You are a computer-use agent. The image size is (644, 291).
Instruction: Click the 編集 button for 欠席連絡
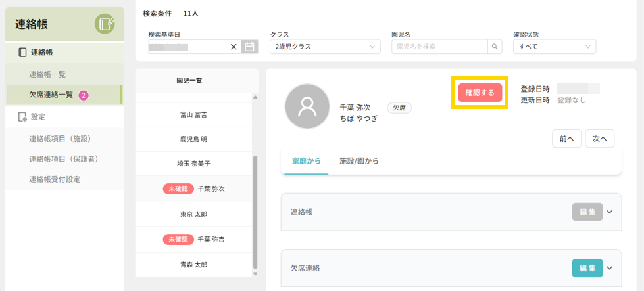[x=587, y=268]
